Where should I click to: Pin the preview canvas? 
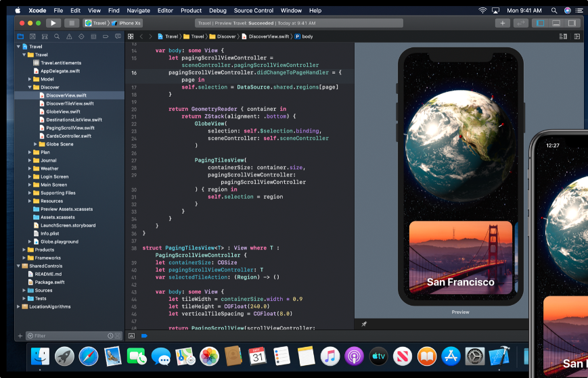tap(364, 324)
